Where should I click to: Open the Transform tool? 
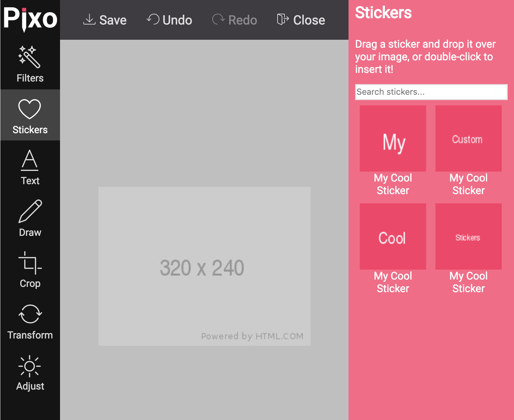pos(30,321)
